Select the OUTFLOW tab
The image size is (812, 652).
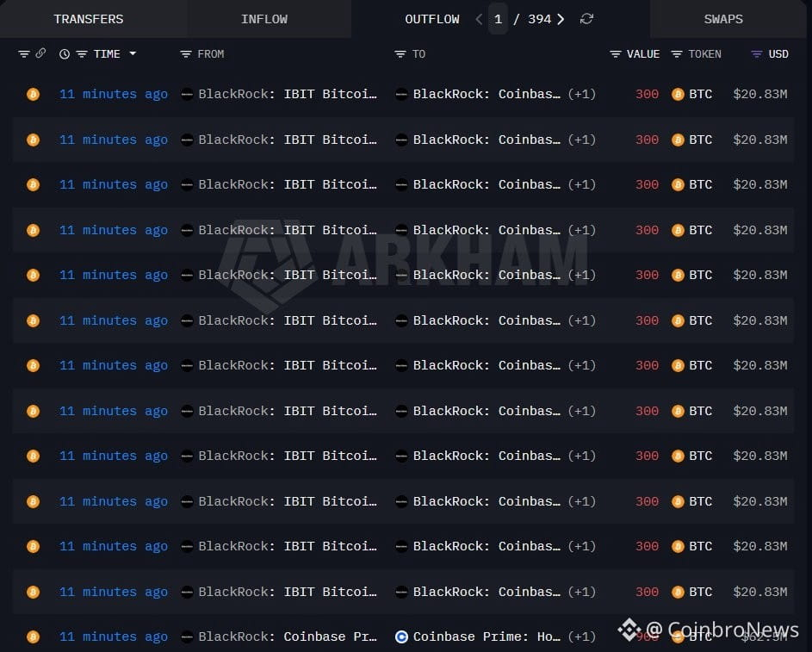432,19
